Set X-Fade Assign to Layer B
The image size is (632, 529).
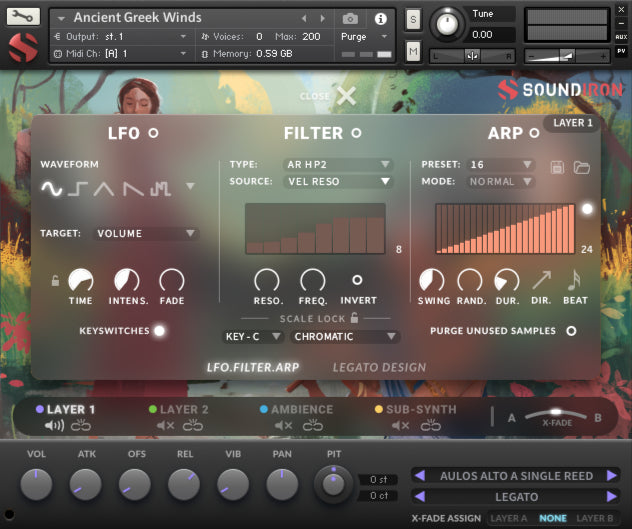tap(594, 518)
